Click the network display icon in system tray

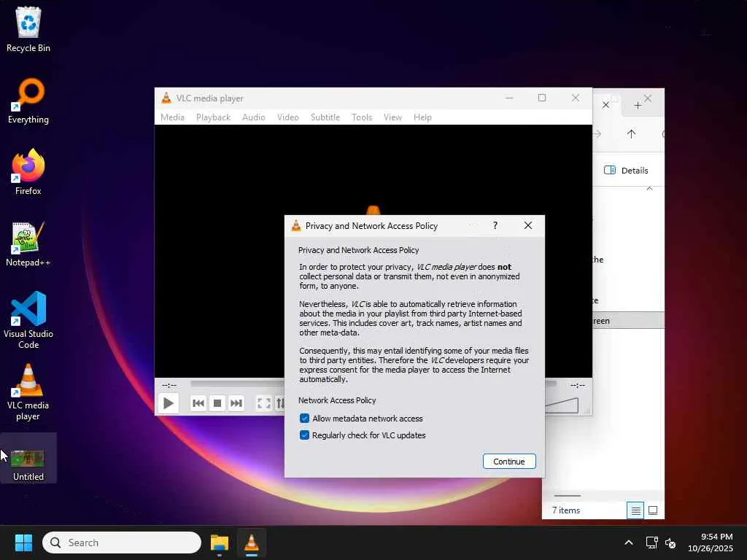pos(651,542)
